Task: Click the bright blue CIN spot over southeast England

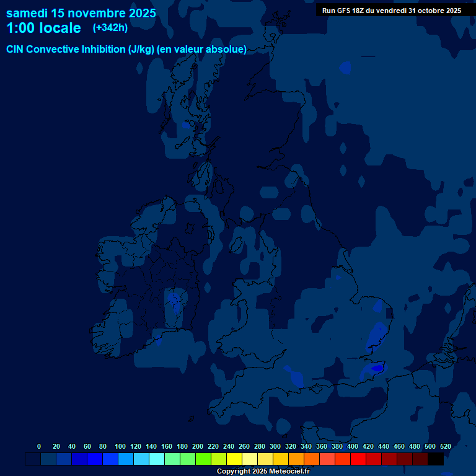Action: 376,368
